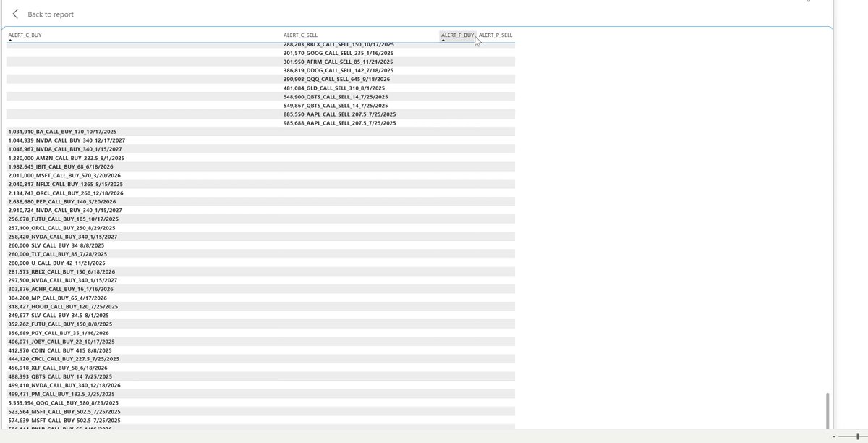The height and width of the screenshot is (443, 868).
Task: Select row 1,046,967_NVDA_CALL_BUY_340_1/15/2027
Action: click(x=260, y=149)
